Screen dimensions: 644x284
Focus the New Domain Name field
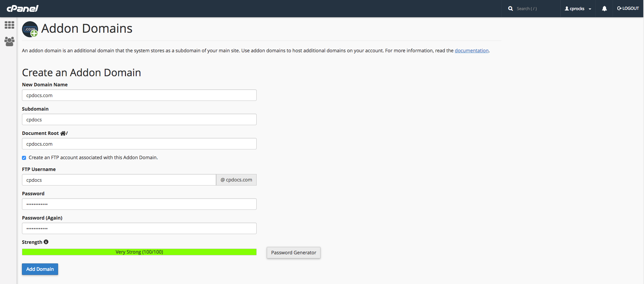(x=139, y=95)
